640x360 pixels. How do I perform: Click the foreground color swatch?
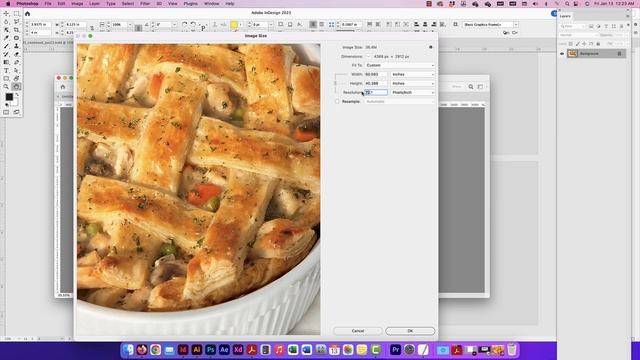point(9,97)
